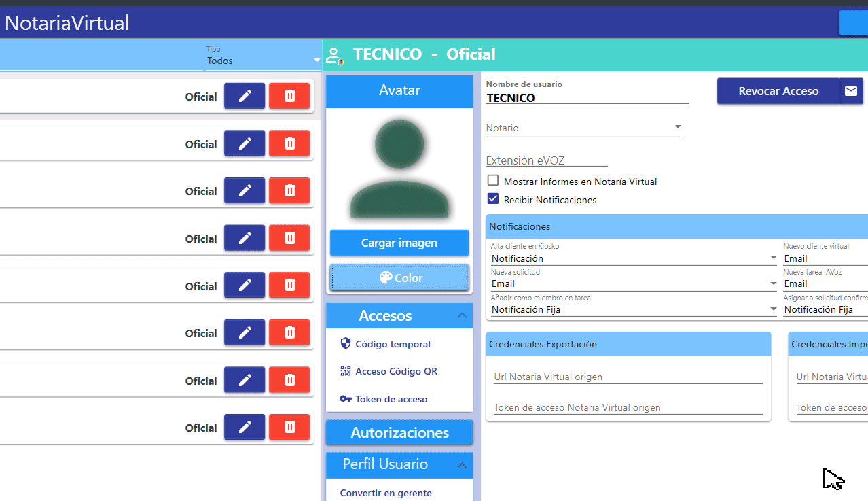This screenshot has height=501, width=868.
Task: Click the key icon for Token de acceso
Action: tap(345, 399)
